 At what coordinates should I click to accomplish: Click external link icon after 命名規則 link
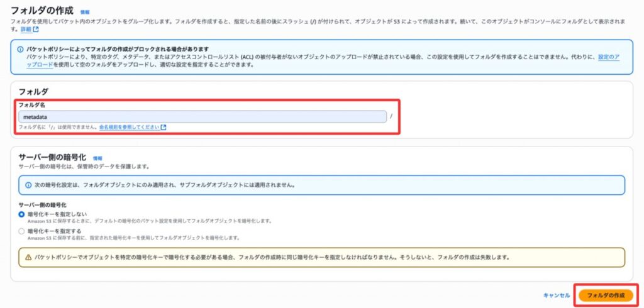tap(164, 128)
